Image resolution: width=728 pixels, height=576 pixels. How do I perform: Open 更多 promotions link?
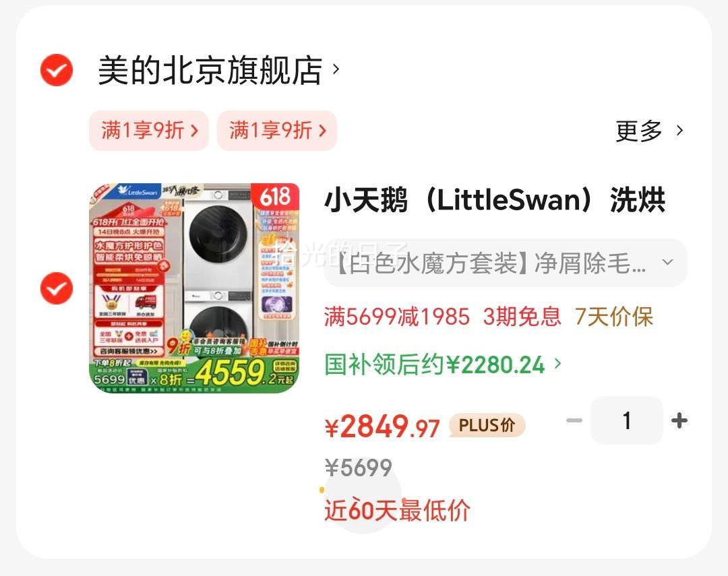point(639,131)
